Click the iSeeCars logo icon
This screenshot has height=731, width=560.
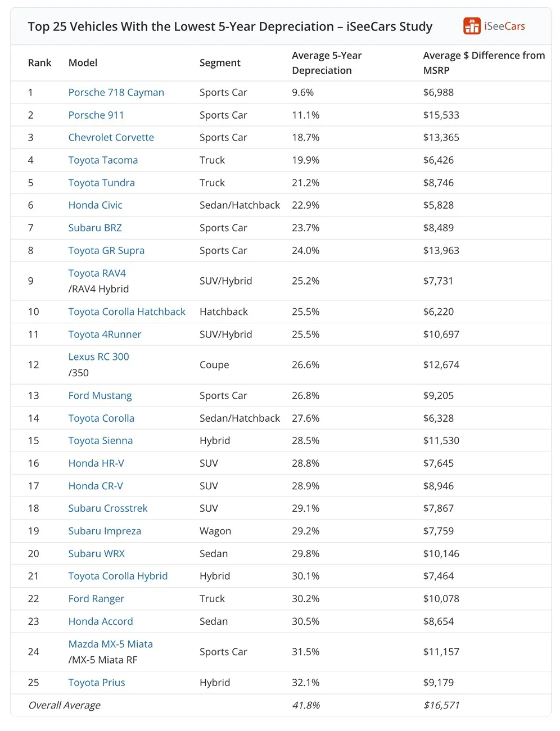472,26
